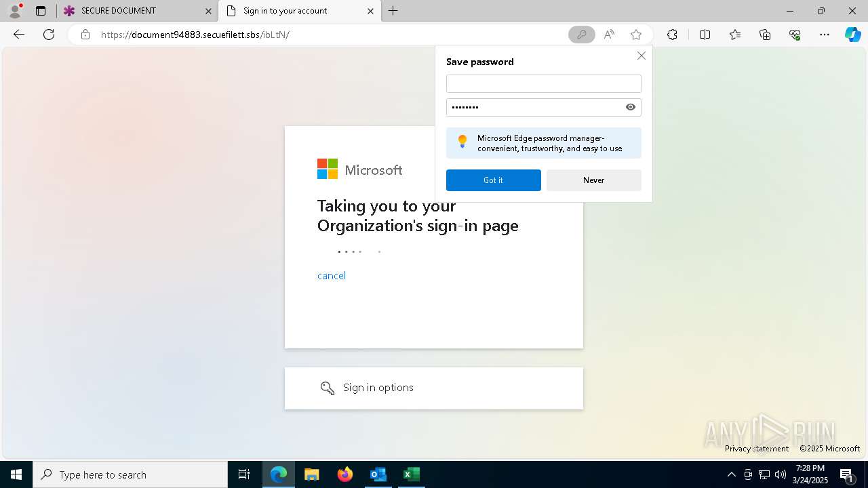Open the browser profile icon

[x=15, y=11]
